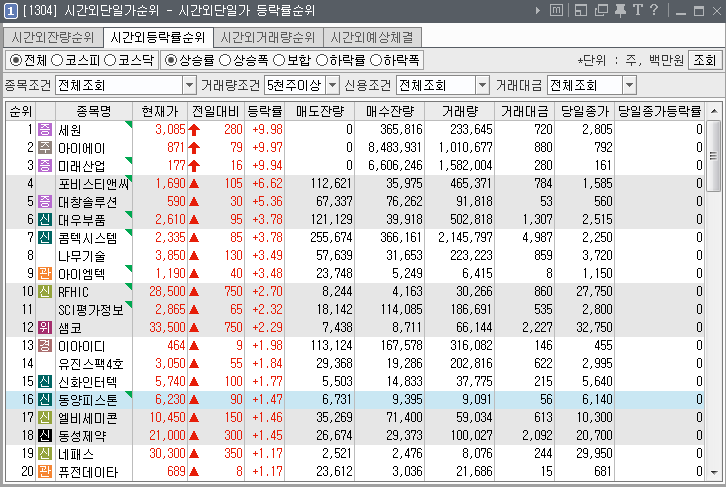Select the 상승률 radio button
The image size is (726, 487).
[170, 60]
